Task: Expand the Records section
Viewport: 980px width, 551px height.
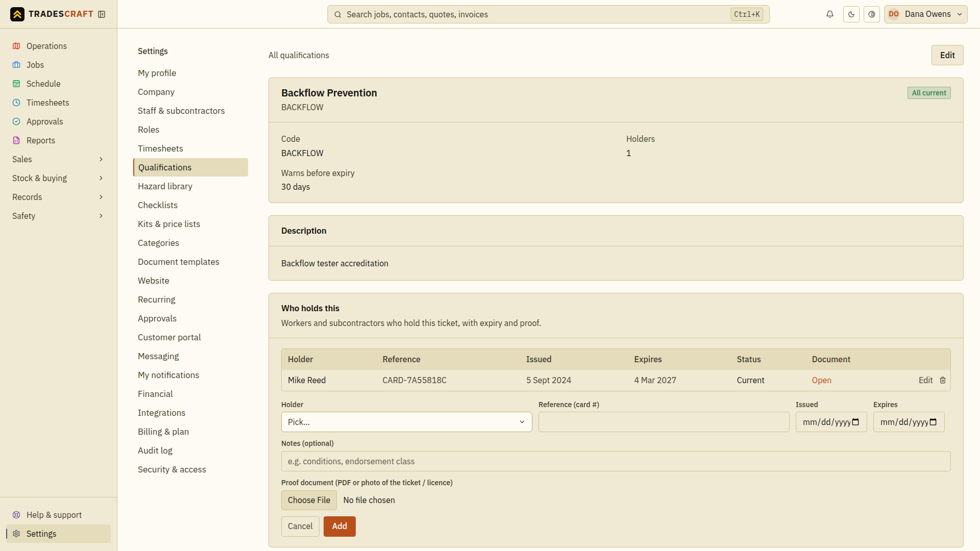Action: click(x=58, y=197)
